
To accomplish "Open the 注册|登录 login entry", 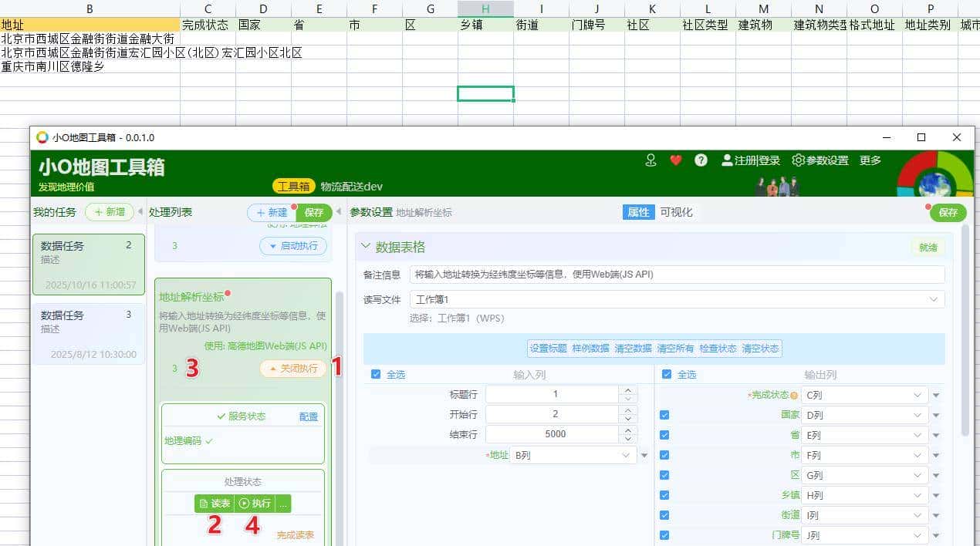I will click(750, 160).
